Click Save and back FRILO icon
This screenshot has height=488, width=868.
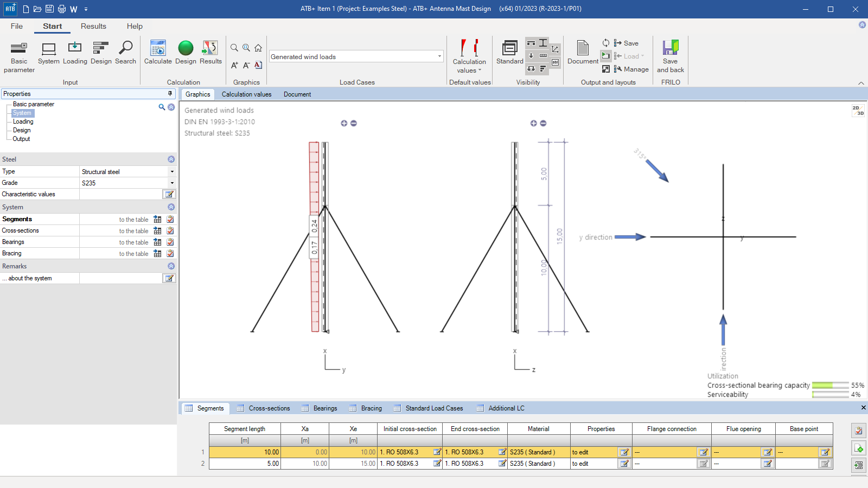pyautogui.click(x=671, y=56)
